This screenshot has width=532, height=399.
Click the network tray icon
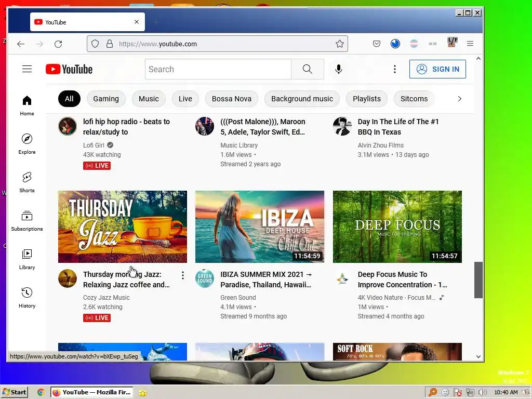[x=470, y=393]
